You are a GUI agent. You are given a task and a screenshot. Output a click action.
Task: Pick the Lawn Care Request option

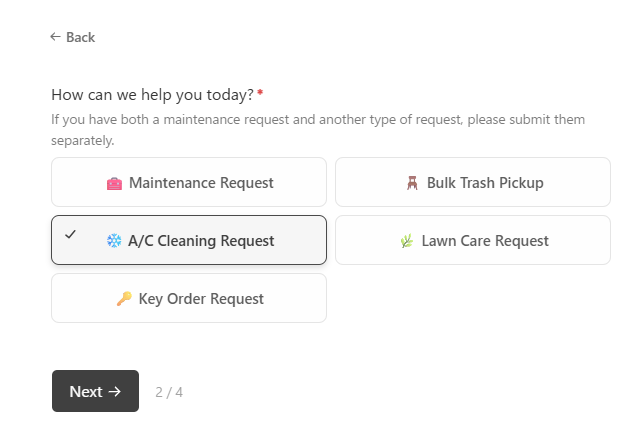click(x=485, y=241)
